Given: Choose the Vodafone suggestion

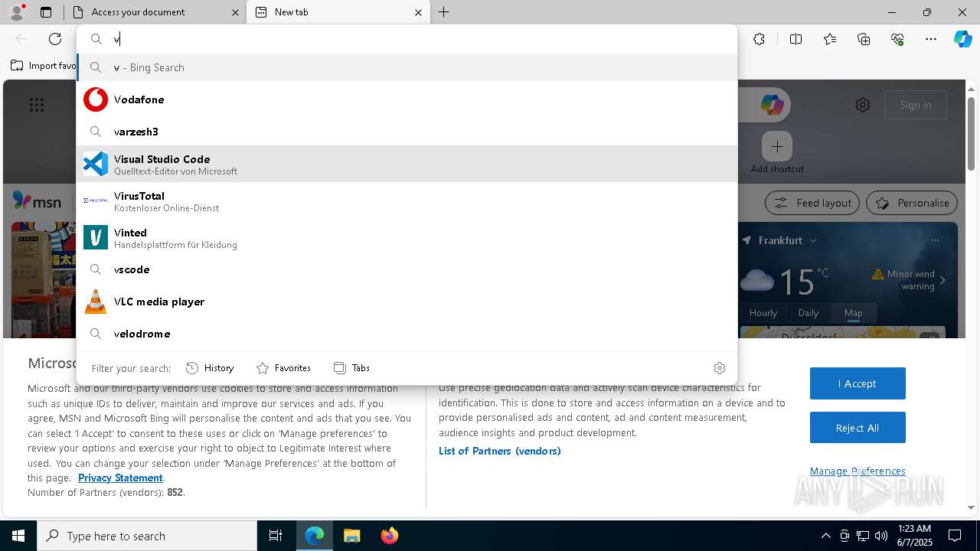Looking at the screenshot, I should point(407,99).
